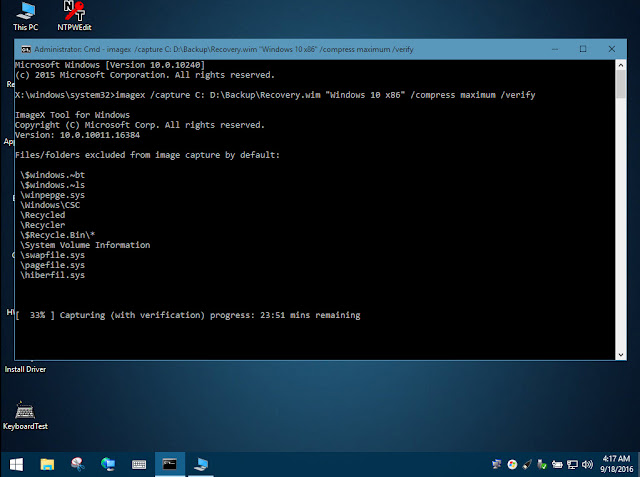This screenshot has width=640, height=477.
Task: Click the colorful circle tray icon
Action: coord(512,464)
